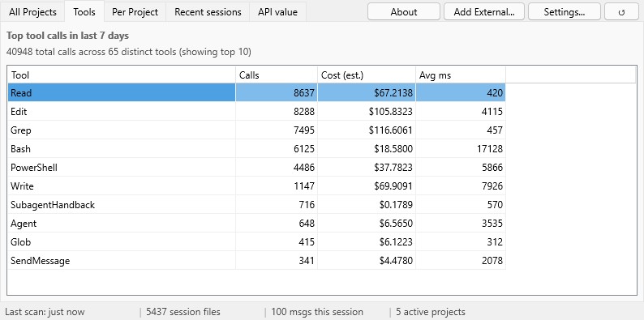The height and width of the screenshot is (320, 644).
Task: Select the PowerShell tool row
Action: pyautogui.click(x=256, y=168)
